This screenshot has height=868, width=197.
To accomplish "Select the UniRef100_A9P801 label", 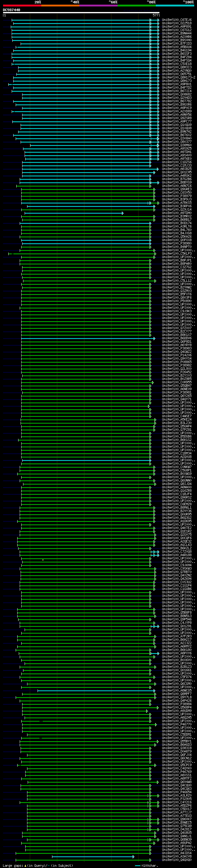I will click(x=176, y=84).
